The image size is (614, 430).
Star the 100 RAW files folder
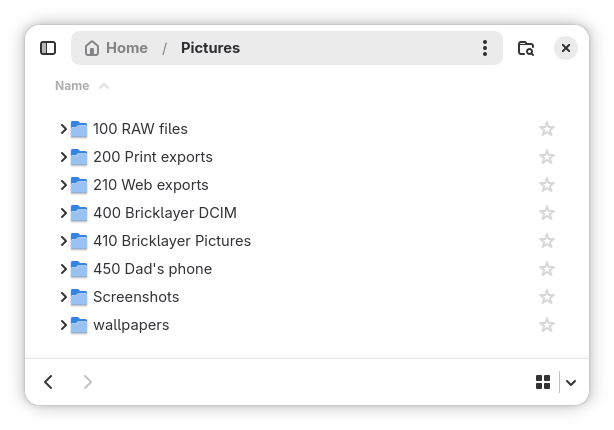[547, 129]
